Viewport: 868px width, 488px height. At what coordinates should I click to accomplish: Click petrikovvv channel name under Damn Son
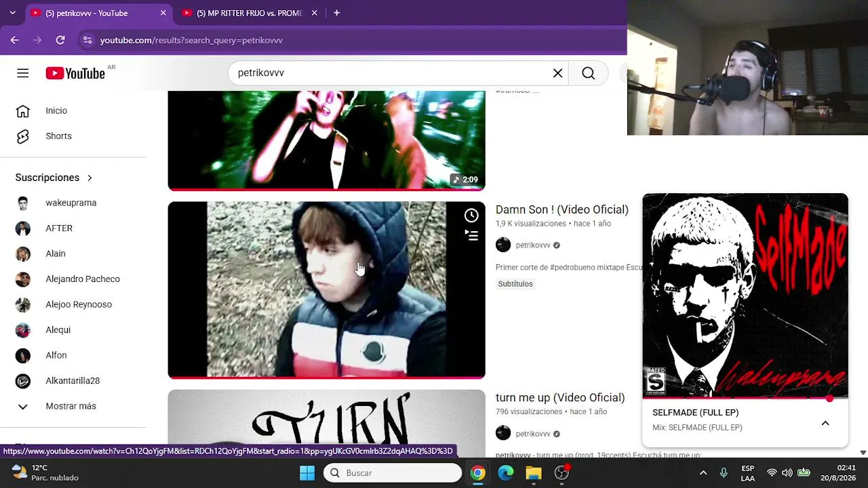click(x=533, y=245)
